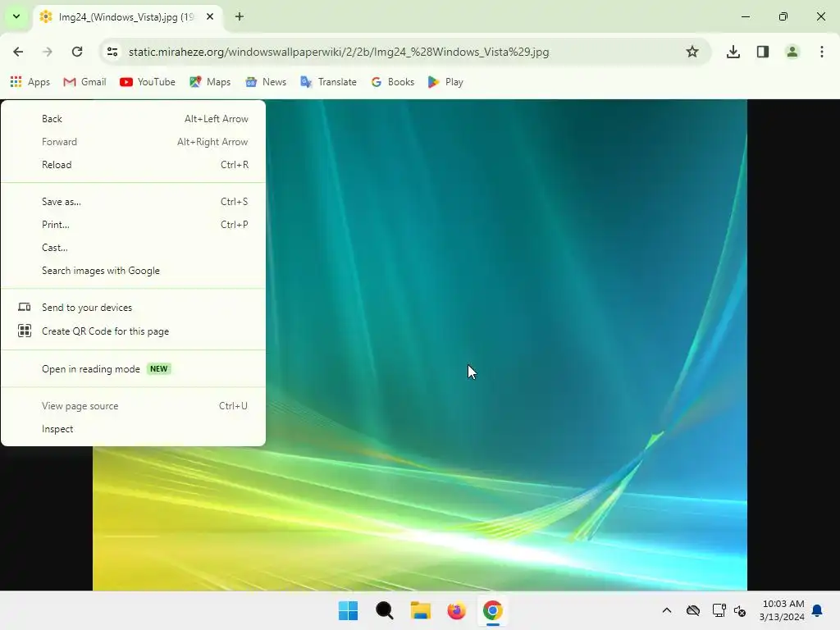Open the tab search dropdown arrow

click(x=16, y=16)
